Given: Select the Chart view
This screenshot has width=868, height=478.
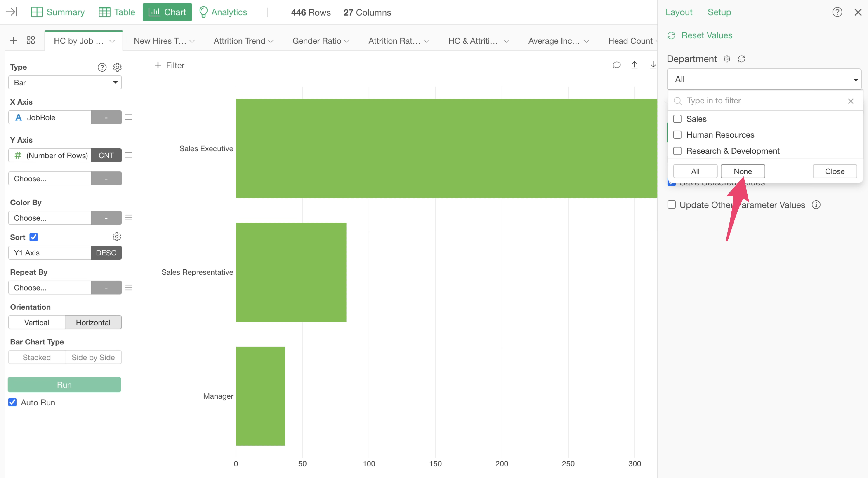Looking at the screenshot, I should pos(167,12).
